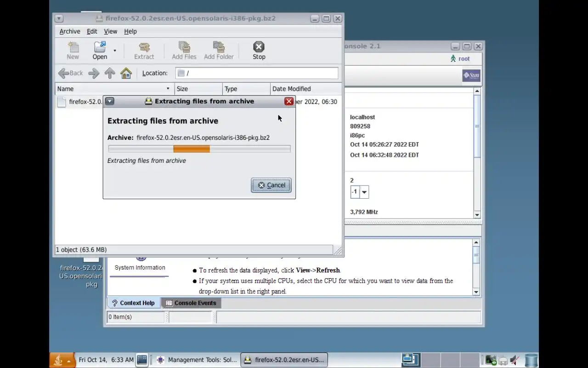Open the archive manager window menu button

click(x=59, y=18)
